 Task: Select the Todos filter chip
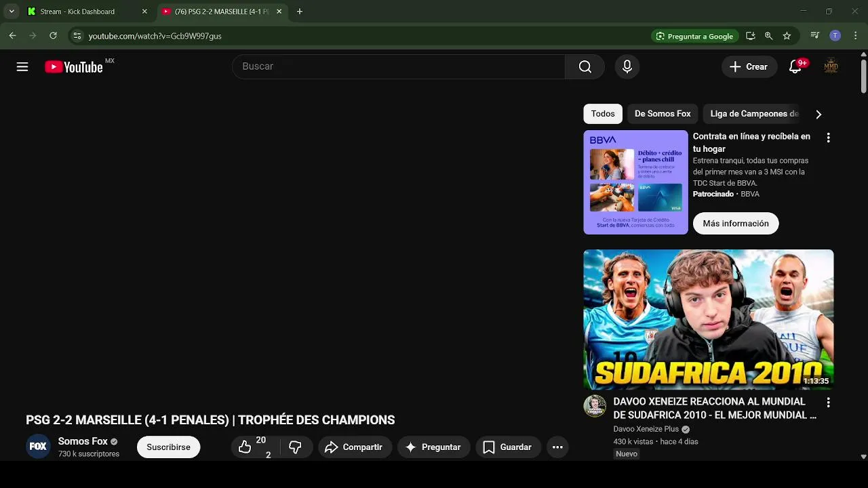(603, 114)
